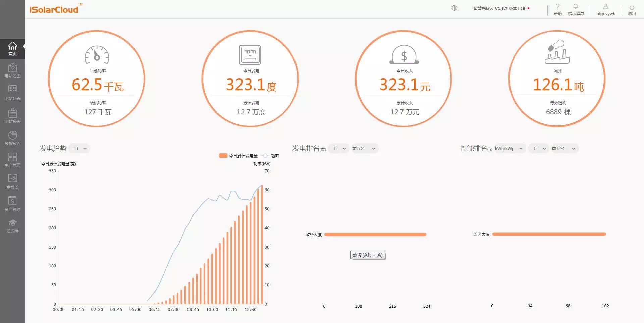644x323 pixels.
Task: Open 分析报告 analysis report icon
Action: pyautogui.click(x=12, y=138)
